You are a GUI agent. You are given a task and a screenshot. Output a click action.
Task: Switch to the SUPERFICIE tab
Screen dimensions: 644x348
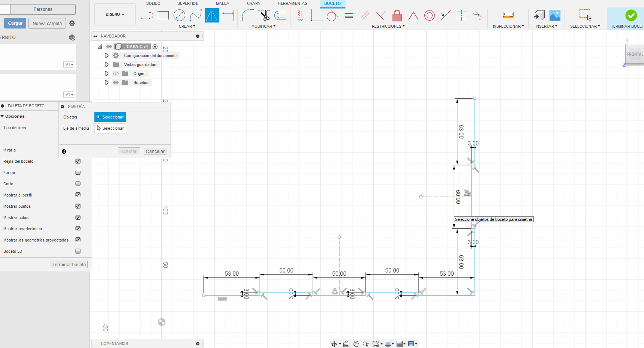(x=188, y=3)
